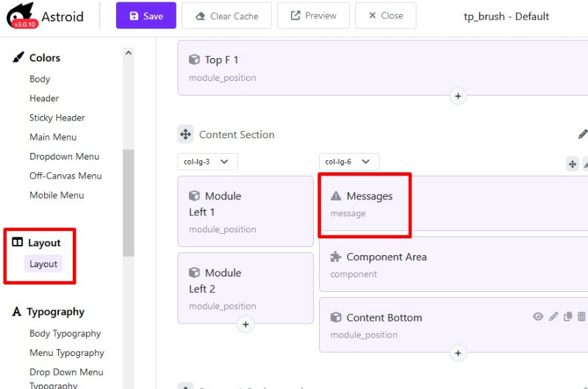Viewport: 588px width, 389px height.
Task: Duplicate the Content Bottom element
Action: [567, 317]
